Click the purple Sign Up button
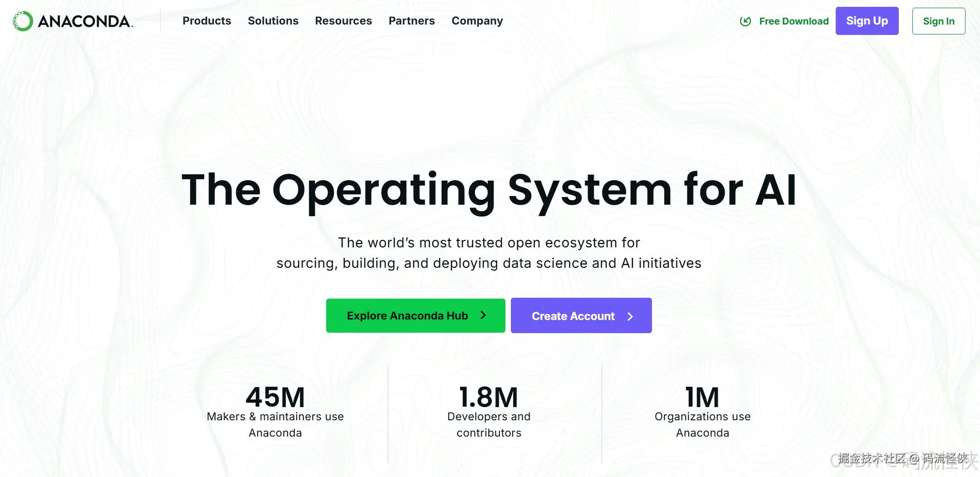 pyautogui.click(x=867, y=21)
